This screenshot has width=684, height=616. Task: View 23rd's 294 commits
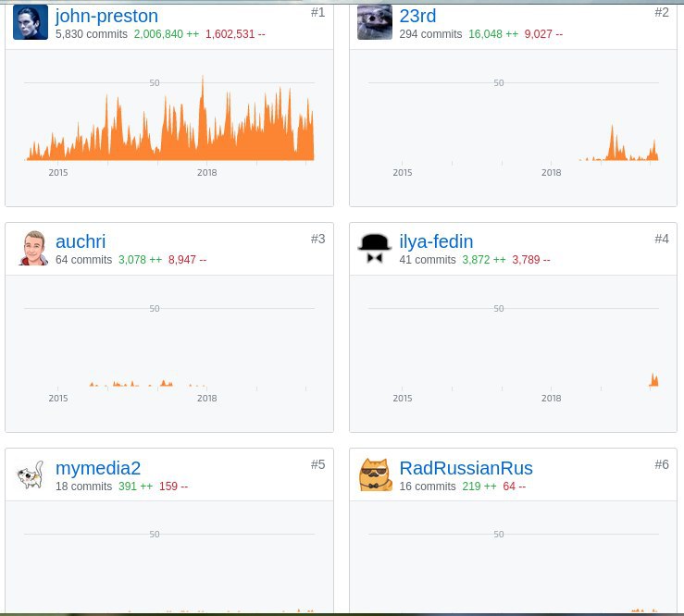click(x=430, y=34)
